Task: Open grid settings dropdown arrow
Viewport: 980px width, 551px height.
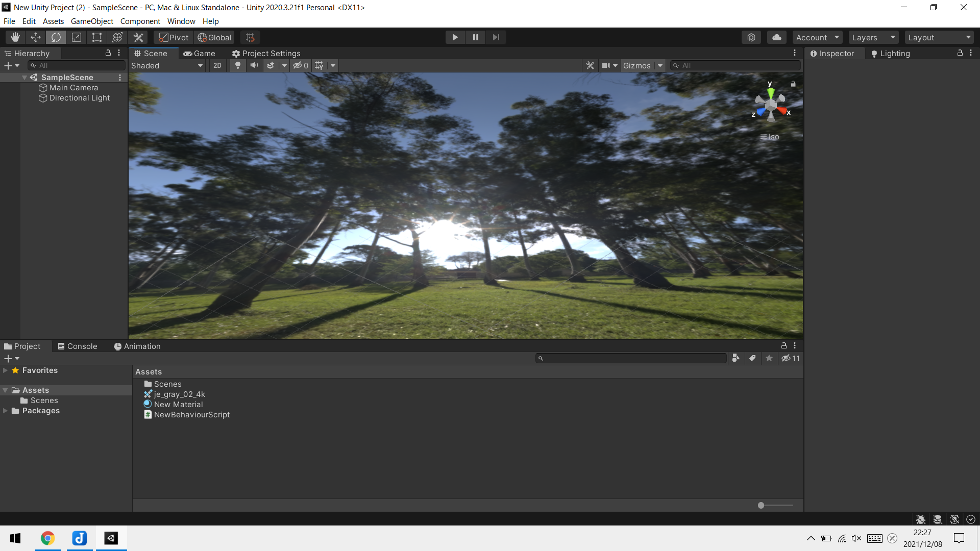Action: pos(333,65)
